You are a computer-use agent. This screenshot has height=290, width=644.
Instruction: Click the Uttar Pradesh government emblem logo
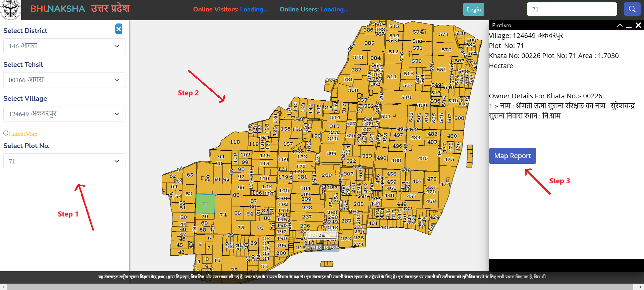tap(10, 10)
